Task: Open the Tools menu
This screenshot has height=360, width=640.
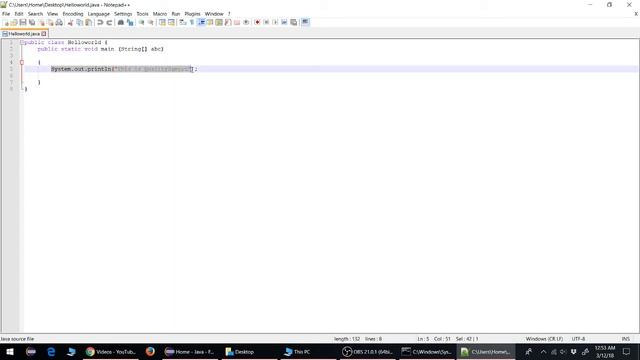Action: pos(142,14)
